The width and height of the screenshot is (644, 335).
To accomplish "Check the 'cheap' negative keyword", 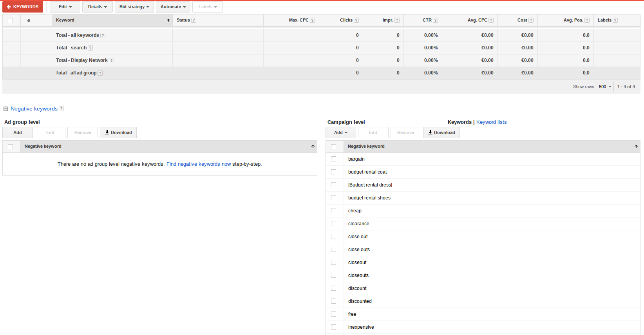I will coord(334,211).
